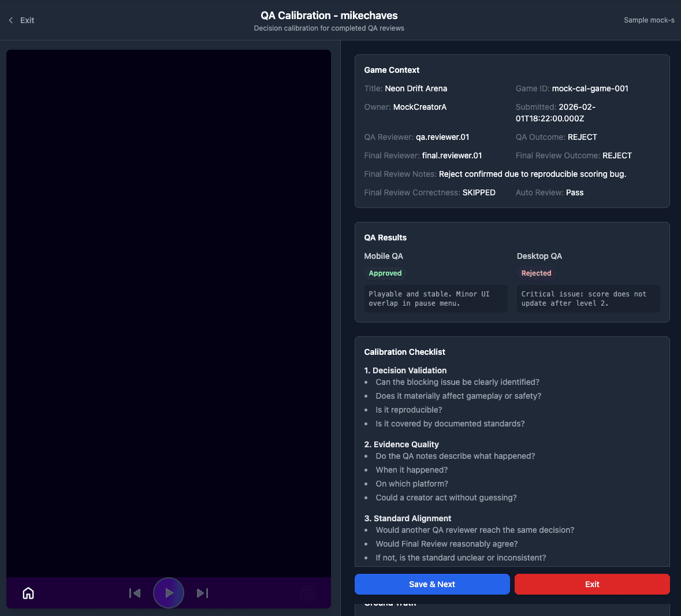Image resolution: width=681 pixels, height=616 pixels.
Task: Click the Mobile QA note about pause menu
Action: coord(436,299)
